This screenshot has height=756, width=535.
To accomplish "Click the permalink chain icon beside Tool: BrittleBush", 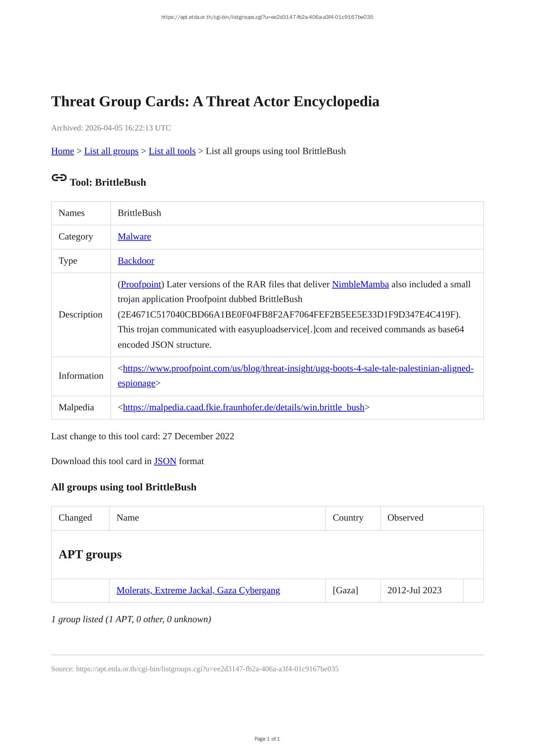I will coord(59,178).
